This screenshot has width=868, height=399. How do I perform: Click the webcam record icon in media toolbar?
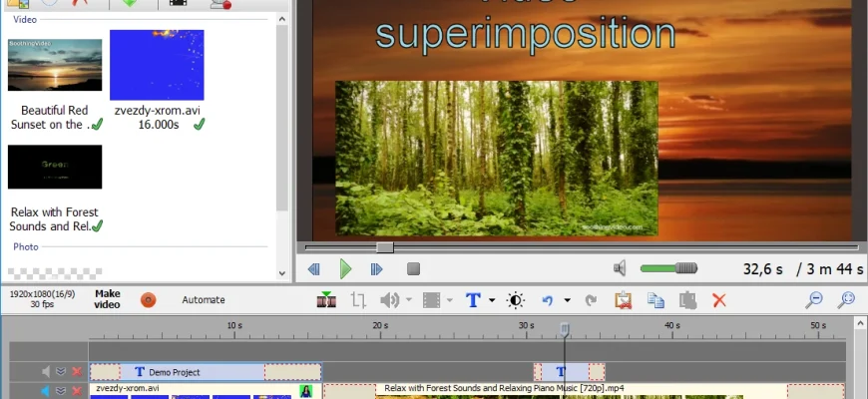click(x=220, y=3)
